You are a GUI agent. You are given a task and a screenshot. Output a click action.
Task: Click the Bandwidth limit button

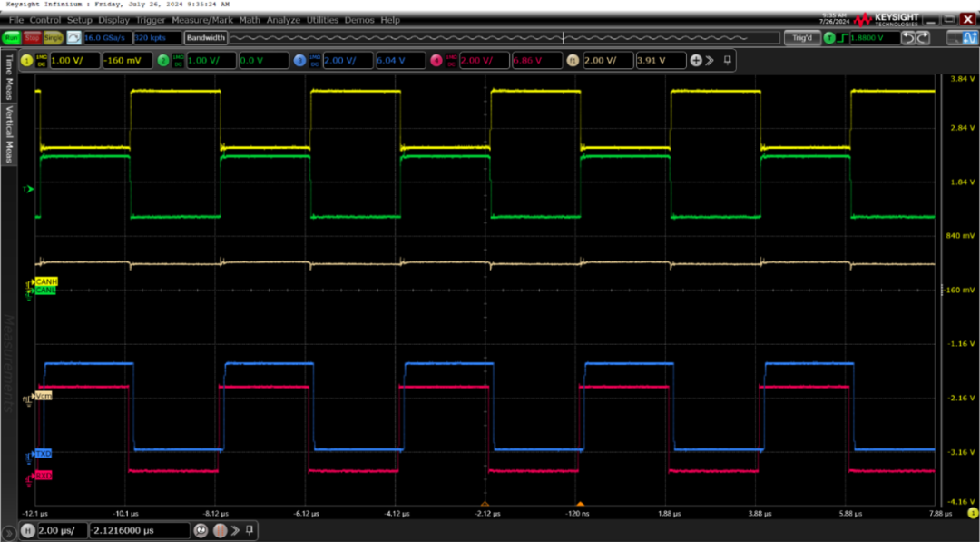point(206,38)
